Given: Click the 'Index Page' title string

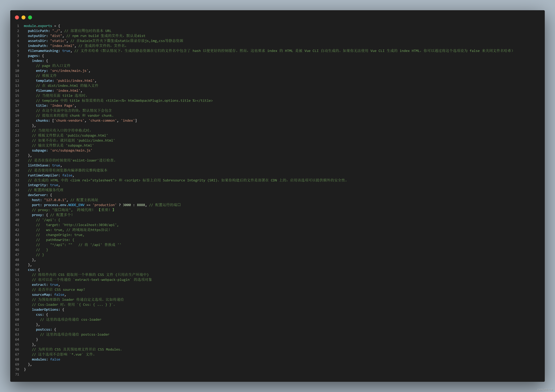Looking at the screenshot, I should [62, 106].
